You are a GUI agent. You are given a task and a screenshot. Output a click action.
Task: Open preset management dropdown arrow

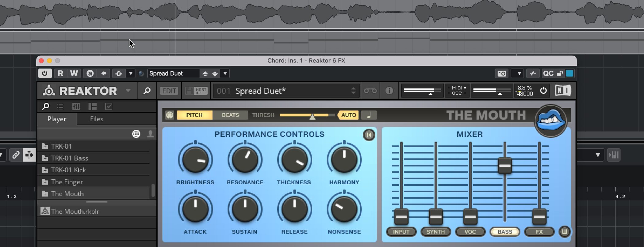(225, 73)
